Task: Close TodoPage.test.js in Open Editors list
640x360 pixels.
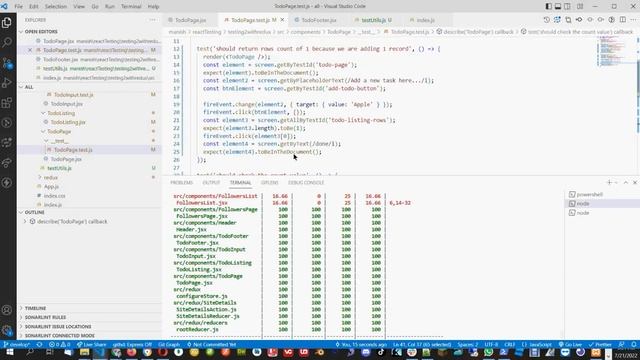Action: 30,50
